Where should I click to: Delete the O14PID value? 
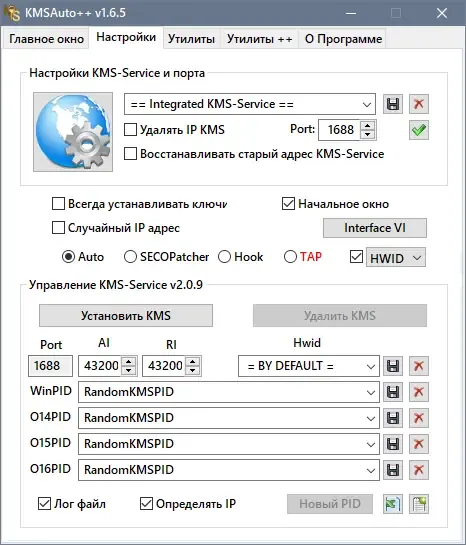pyautogui.click(x=419, y=418)
